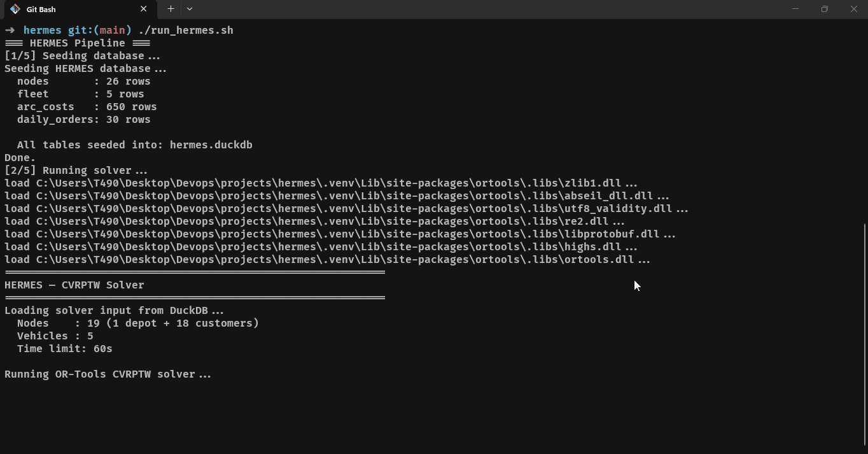
Task: Click 'Nodes : 19 (1 depot + 18 customers)'
Action: tap(137, 323)
